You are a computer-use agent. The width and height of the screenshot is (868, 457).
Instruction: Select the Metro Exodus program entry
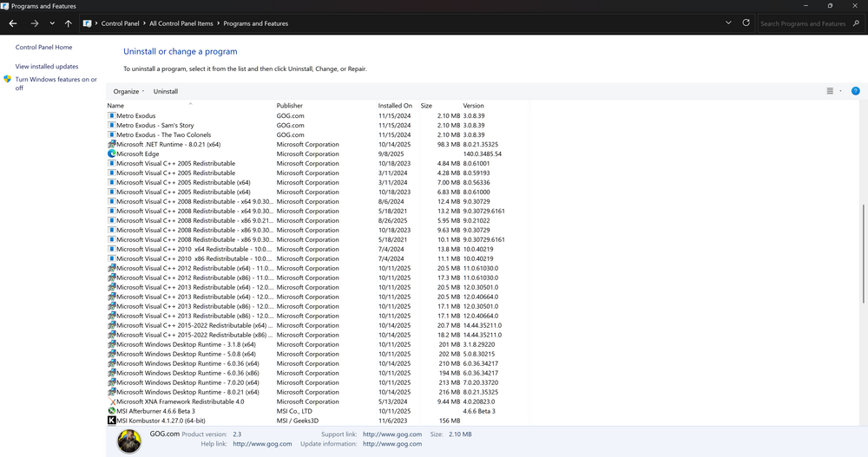coord(135,115)
